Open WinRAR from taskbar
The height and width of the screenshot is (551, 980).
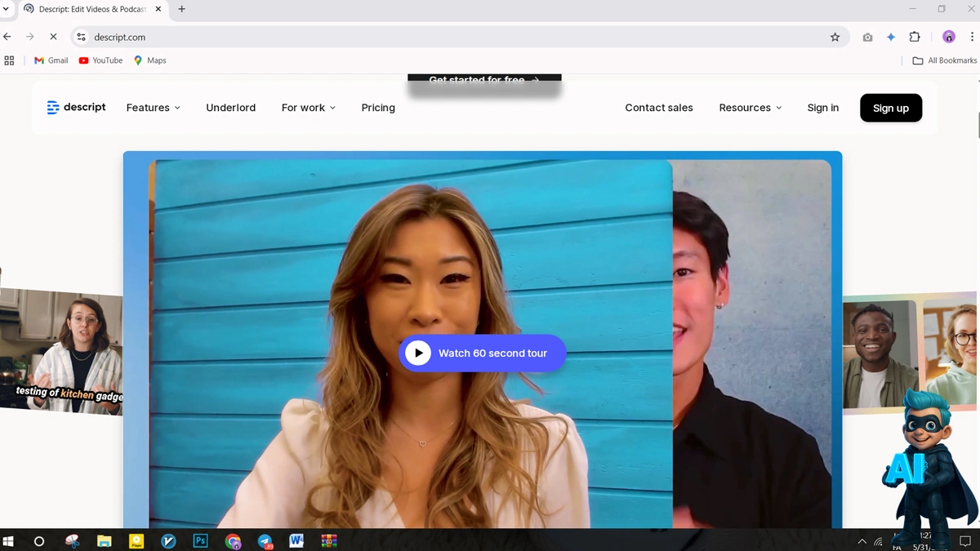[x=328, y=540]
